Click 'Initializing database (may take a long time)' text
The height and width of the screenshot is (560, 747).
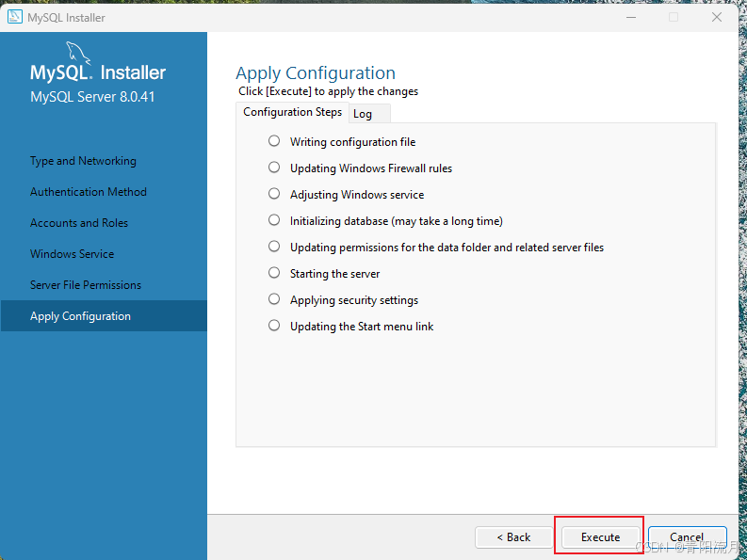397,221
